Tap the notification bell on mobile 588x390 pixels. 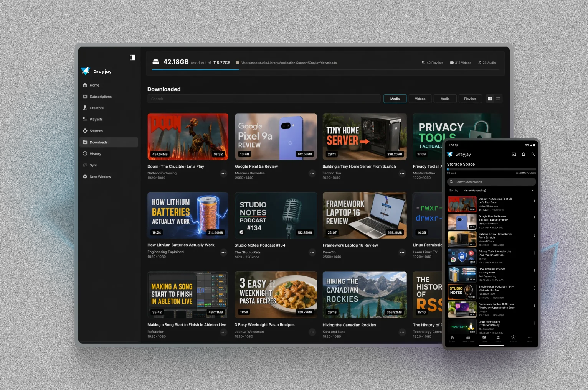click(x=523, y=155)
